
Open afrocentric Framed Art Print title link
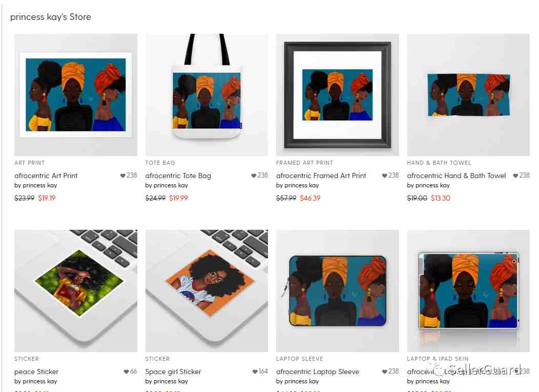pyautogui.click(x=321, y=176)
